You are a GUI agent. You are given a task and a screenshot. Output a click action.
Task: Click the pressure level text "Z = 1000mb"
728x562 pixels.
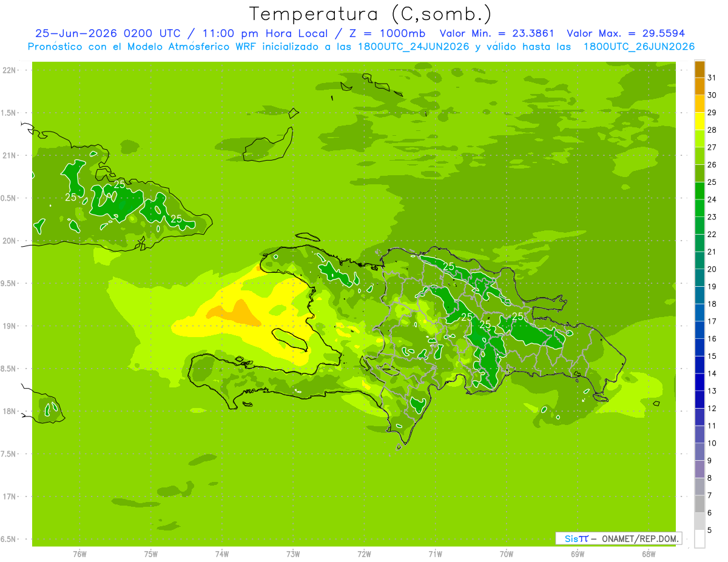point(387,33)
